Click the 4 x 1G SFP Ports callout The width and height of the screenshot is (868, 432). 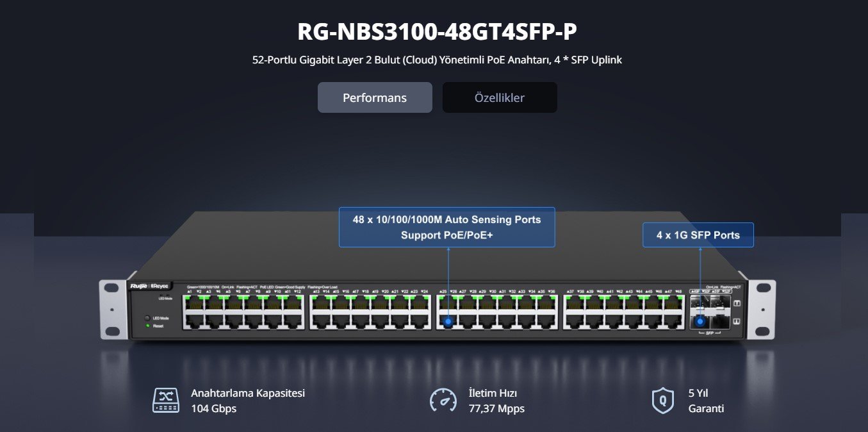click(x=698, y=235)
